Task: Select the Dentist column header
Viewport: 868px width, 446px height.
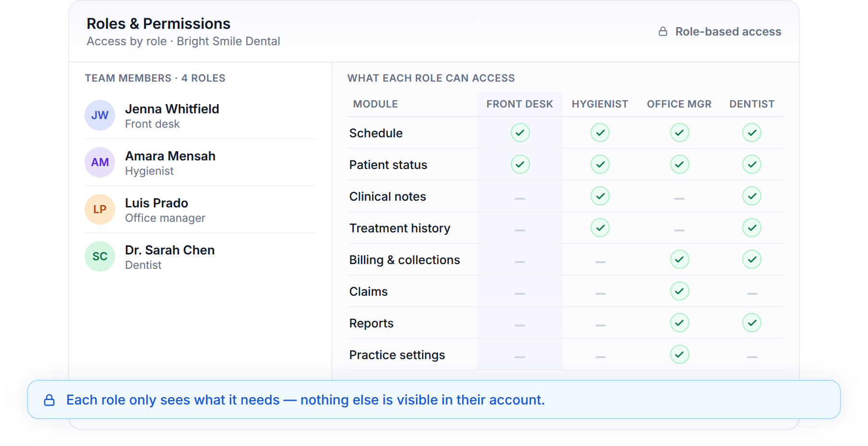Action: coord(752,104)
